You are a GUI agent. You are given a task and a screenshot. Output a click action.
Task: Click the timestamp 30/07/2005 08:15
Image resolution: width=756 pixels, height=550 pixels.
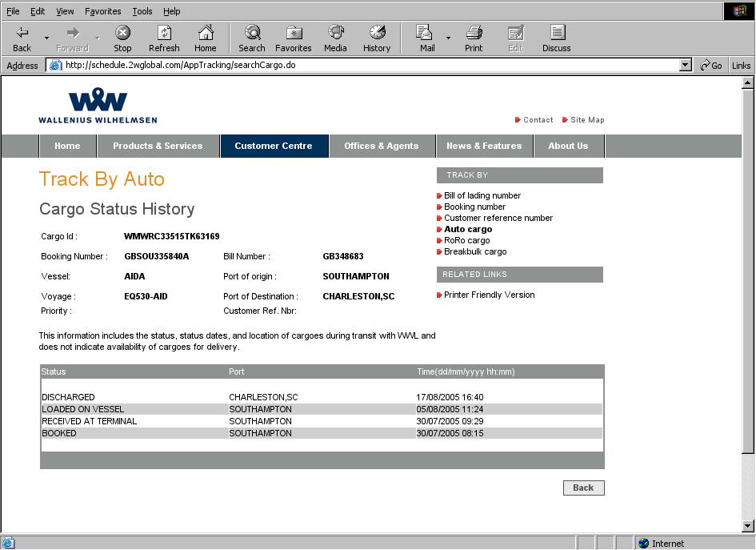[x=450, y=433]
